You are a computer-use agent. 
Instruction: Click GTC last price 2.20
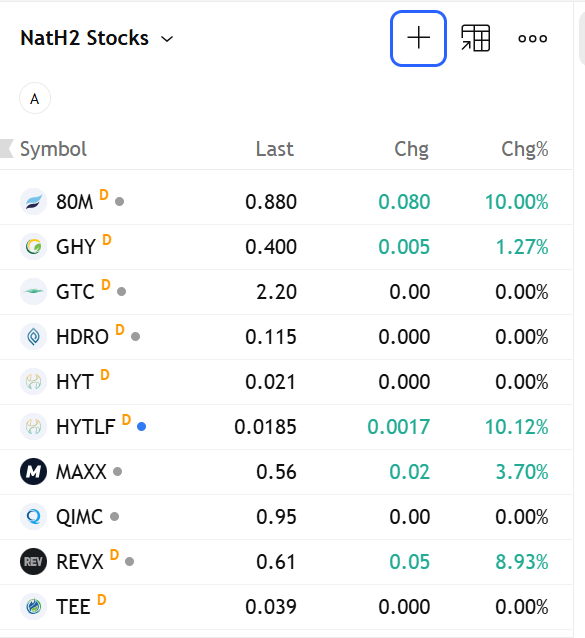click(x=277, y=292)
